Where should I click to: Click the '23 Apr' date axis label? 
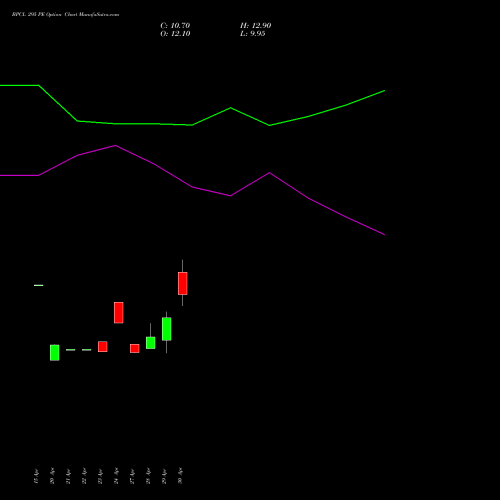pos(100,476)
